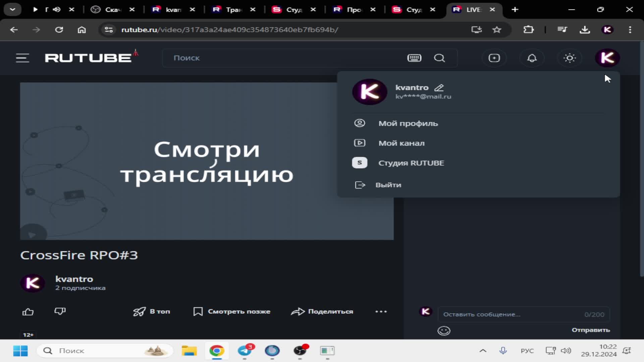Open Telegram from taskbar
Viewport: 644px width, 362px height.
[x=245, y=351]
